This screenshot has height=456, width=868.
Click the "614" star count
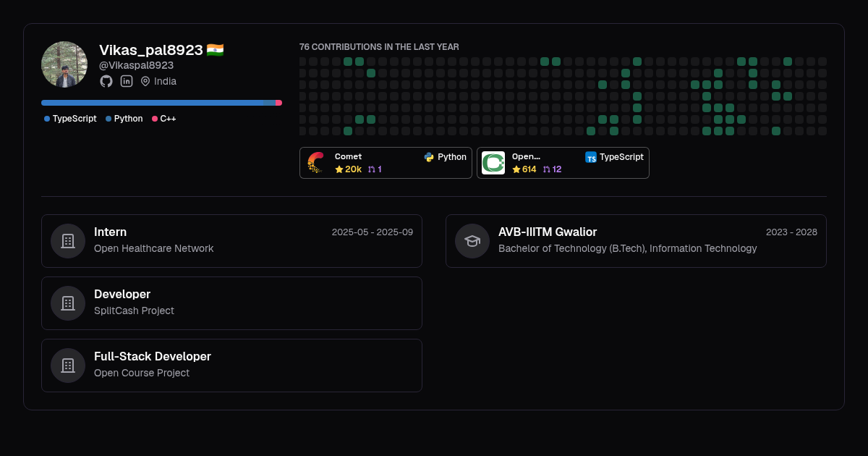click(529, 169)
